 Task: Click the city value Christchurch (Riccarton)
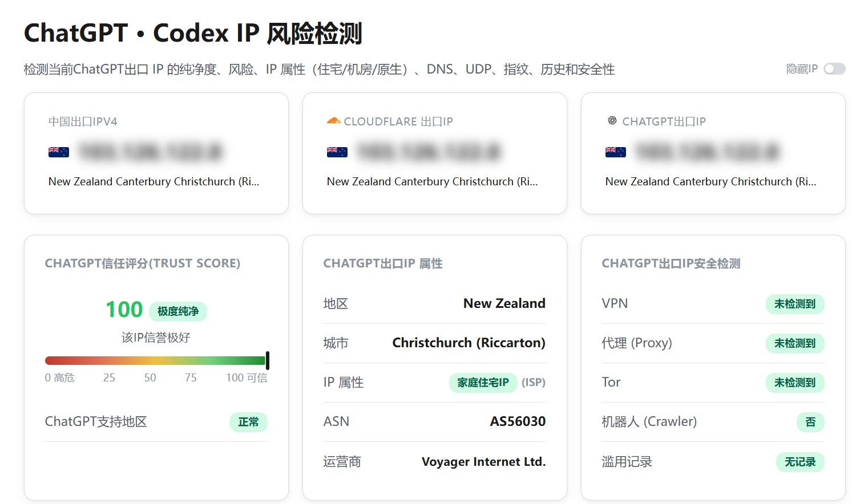pyautogui.click(x=469, y=343)
